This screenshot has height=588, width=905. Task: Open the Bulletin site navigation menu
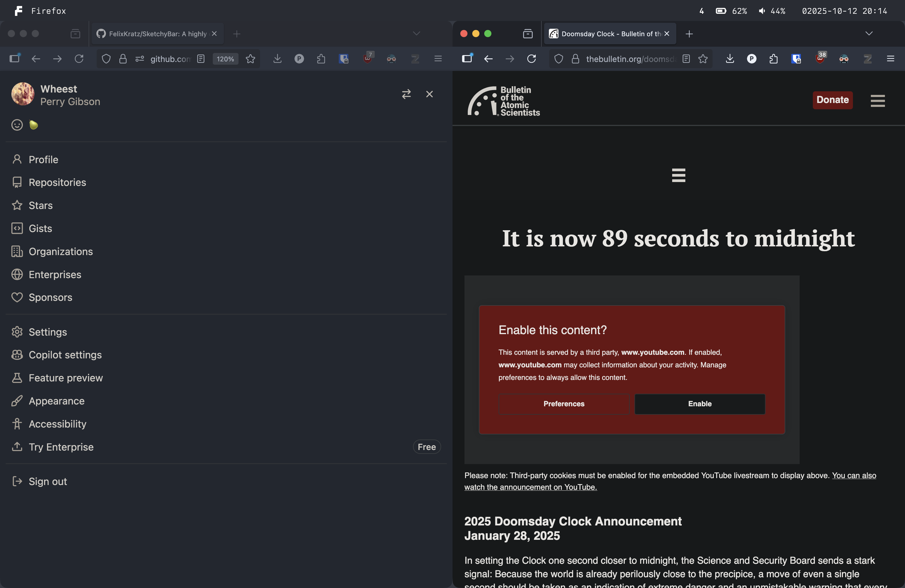click(878, 101)
